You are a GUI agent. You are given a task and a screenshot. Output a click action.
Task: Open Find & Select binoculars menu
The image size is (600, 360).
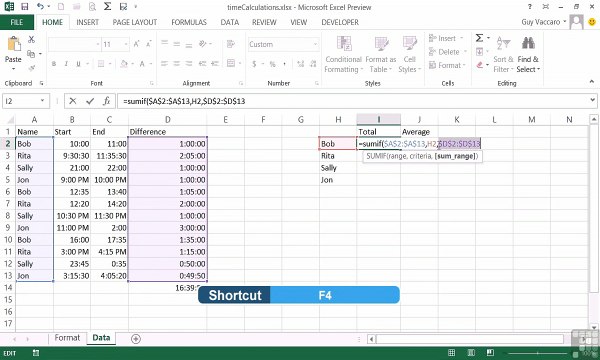click(x=528, y=54)
